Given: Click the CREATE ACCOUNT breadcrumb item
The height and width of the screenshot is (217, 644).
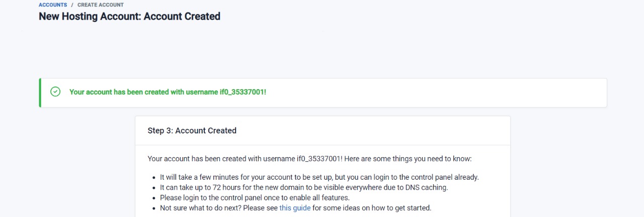Looking at the screenshot, I should (x=101, y=5).
